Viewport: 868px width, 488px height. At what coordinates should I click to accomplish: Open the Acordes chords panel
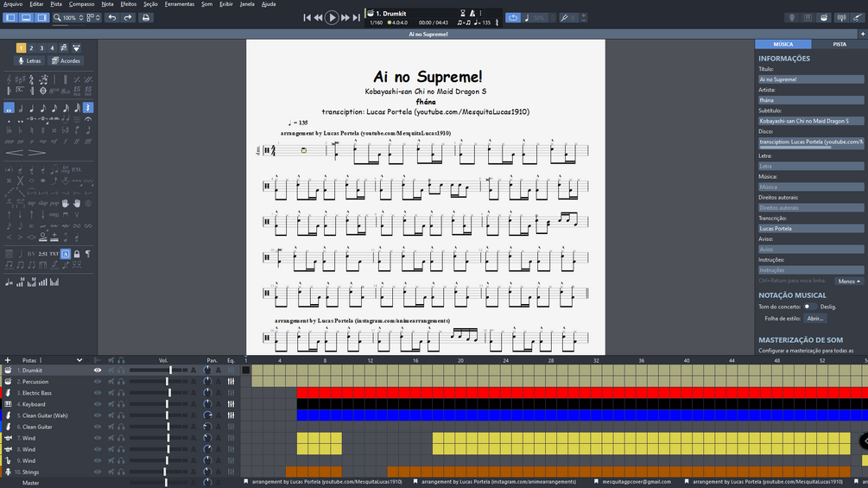pyautogui.click(x=66, y=60)
